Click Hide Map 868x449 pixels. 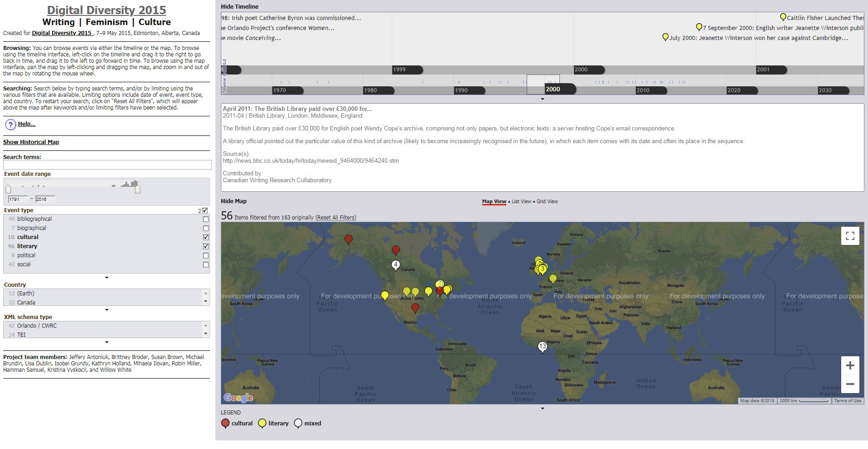pyautogui.click(x=234, y=201)
